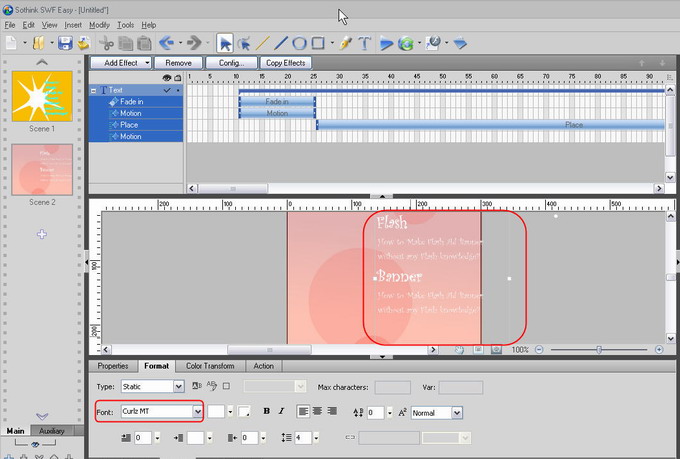This screenshot has width=680, height=459.
Task: Toggle the eye visibility column header
Action: [x=167, y=78]
